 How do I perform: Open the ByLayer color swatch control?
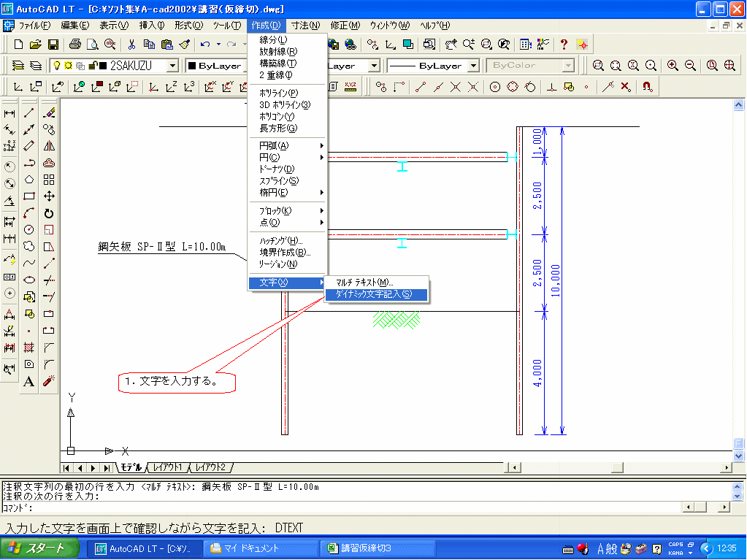(x=216, y=65)
